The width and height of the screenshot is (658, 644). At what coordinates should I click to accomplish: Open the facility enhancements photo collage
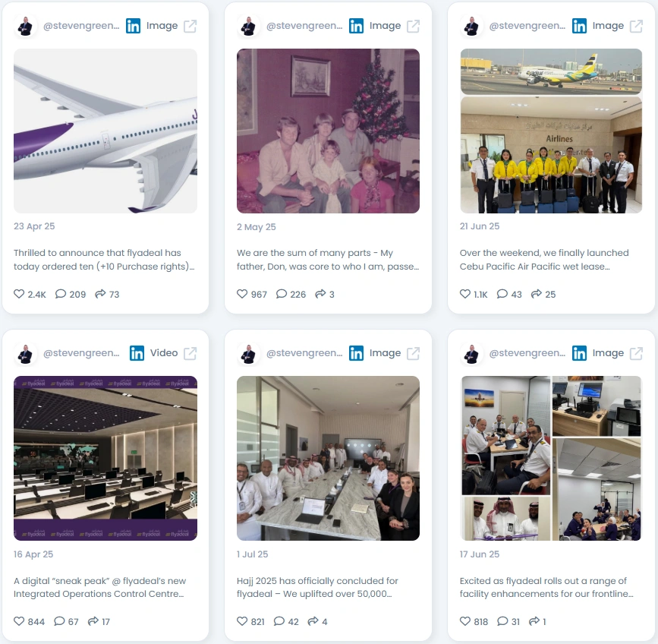(x=551, y=458)
